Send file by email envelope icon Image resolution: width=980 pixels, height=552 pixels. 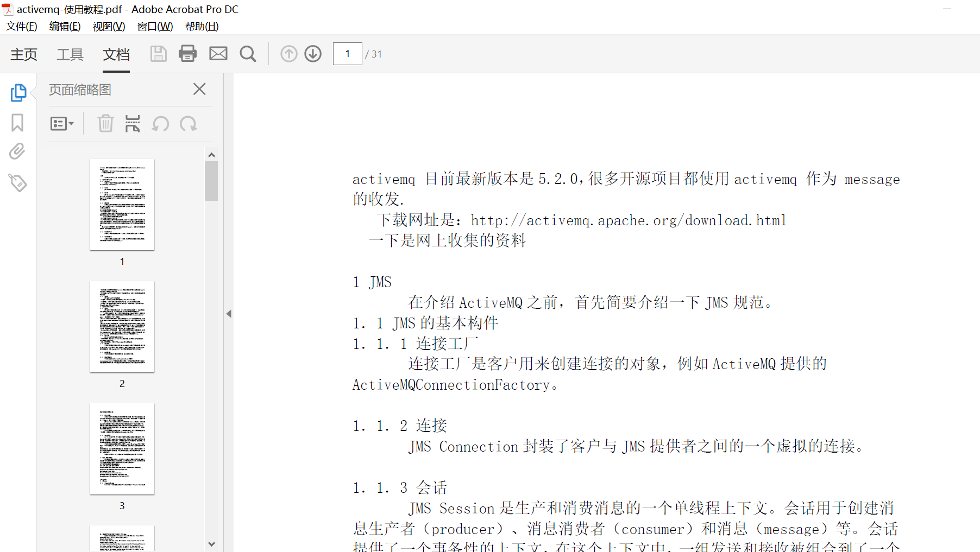[x=218, y=54]
